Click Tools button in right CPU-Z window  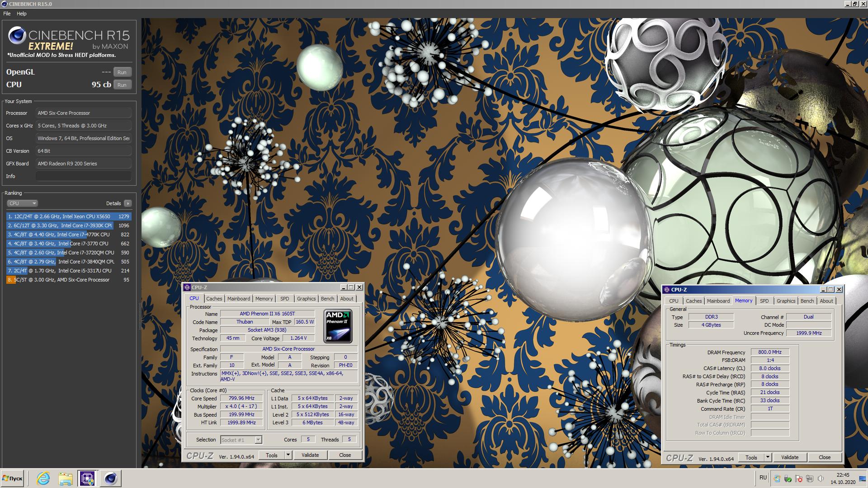click(x=751, y=457)
